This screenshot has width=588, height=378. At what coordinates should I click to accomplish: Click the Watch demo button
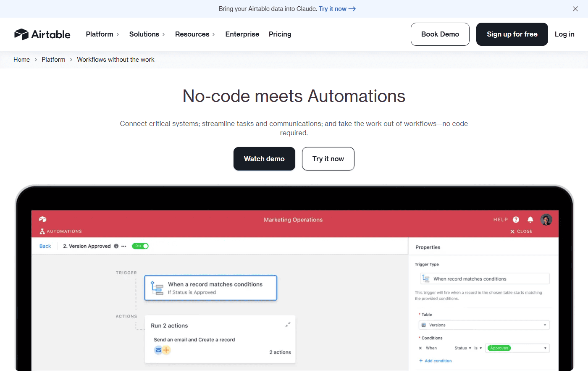click(x=264, y=159)
